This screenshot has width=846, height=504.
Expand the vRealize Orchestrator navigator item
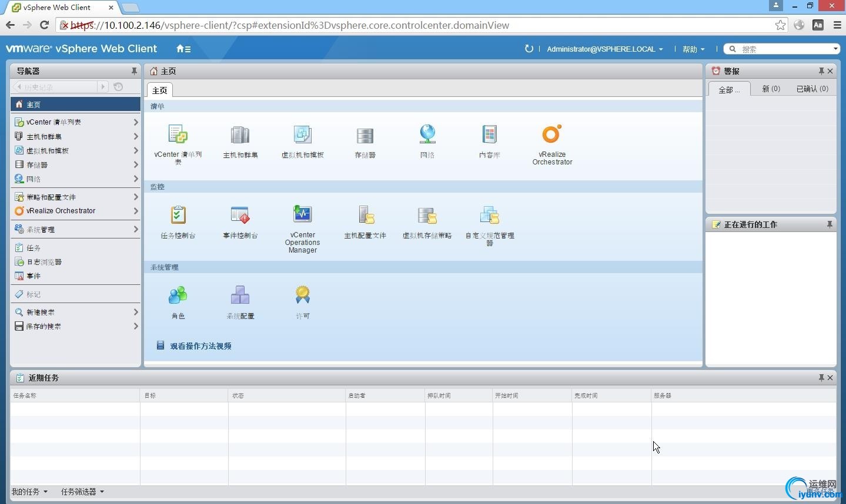[136, 211]
